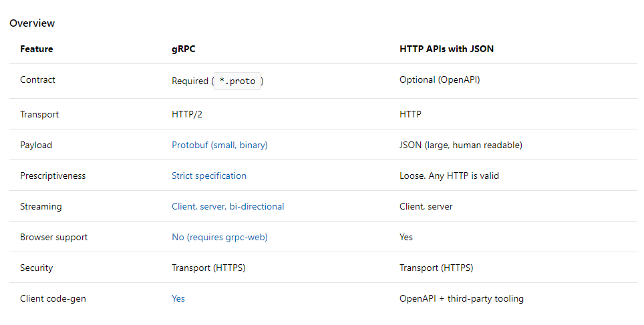Screen dimensions: 644x325
Task: Click the blue "HTTP" transport link
Action: tap(410, 114)
